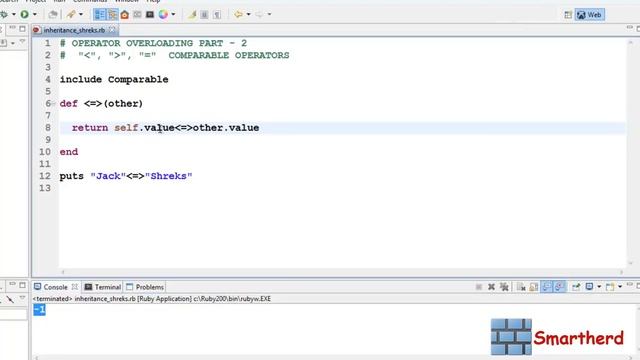Open the back arrow's history dropdown
This screenshot has height=360, width=640.
pos(248,14)
